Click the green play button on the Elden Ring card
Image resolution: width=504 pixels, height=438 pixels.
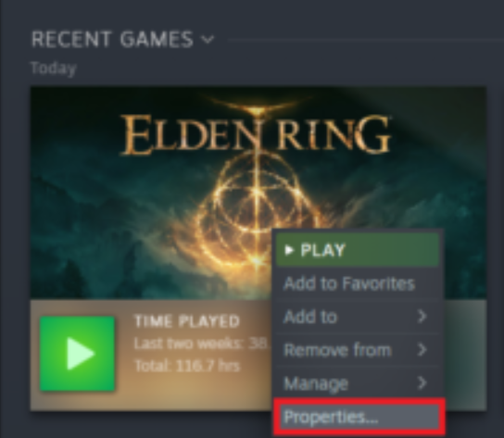click(x=77, y=354)
